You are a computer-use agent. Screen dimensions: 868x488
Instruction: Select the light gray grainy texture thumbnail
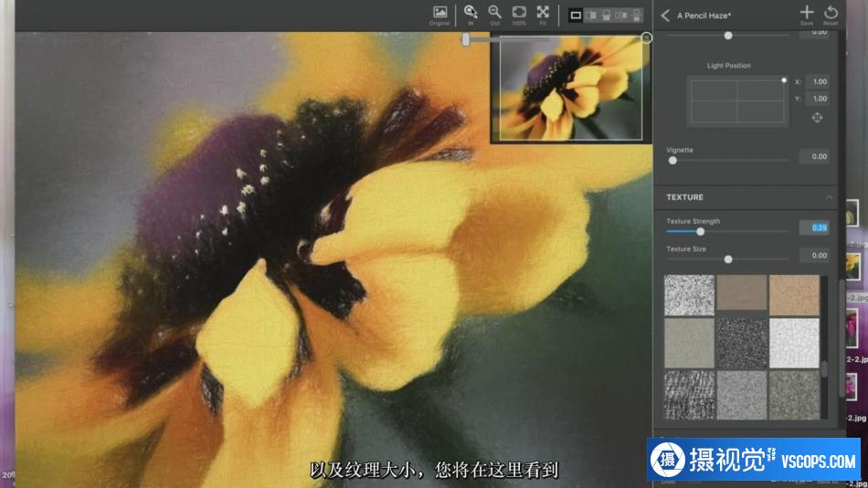742,395
